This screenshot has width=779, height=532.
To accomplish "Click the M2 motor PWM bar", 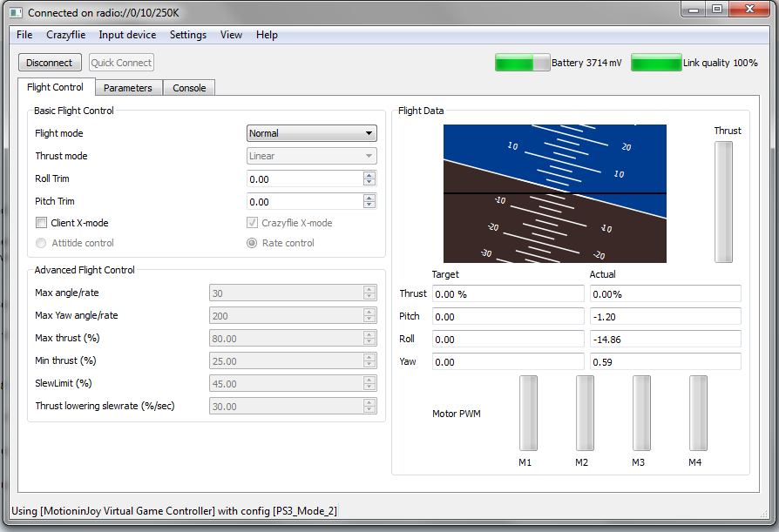I will 584,413.
